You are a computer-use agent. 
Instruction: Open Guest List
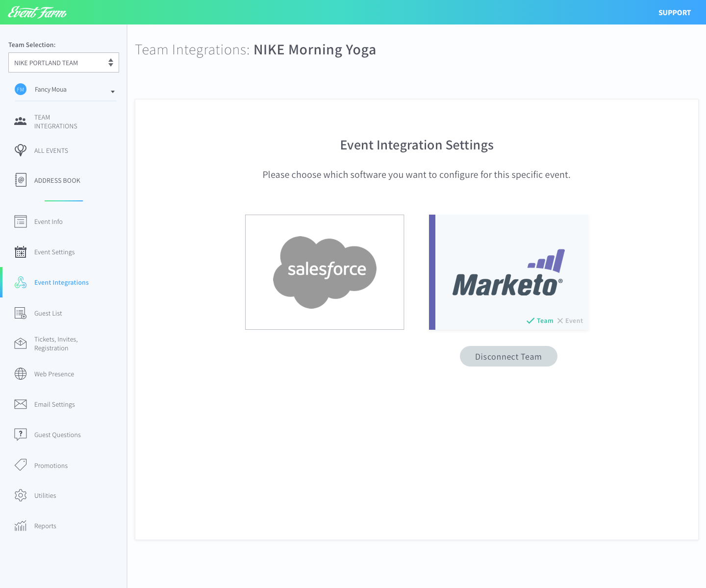pos(48,313)
